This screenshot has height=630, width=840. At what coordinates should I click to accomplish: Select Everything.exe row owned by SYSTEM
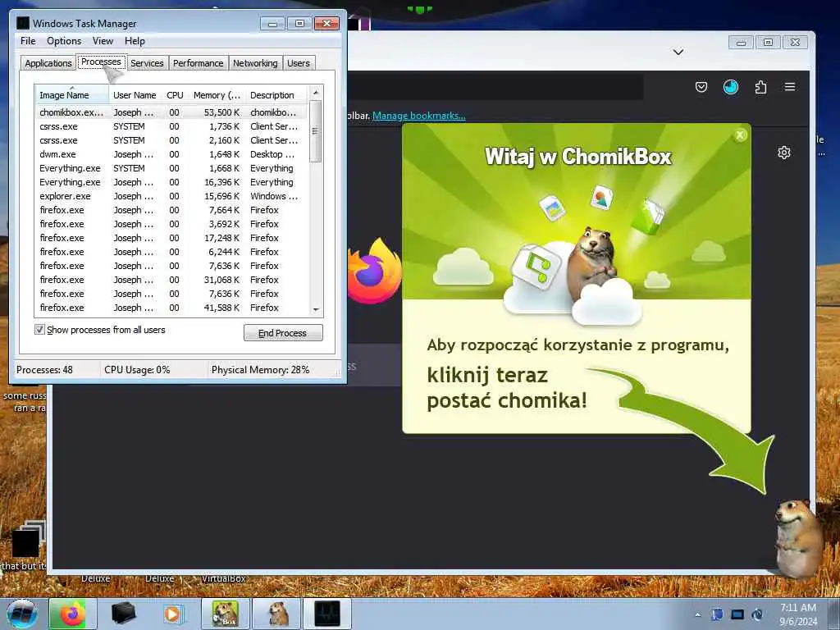[172, 168]
